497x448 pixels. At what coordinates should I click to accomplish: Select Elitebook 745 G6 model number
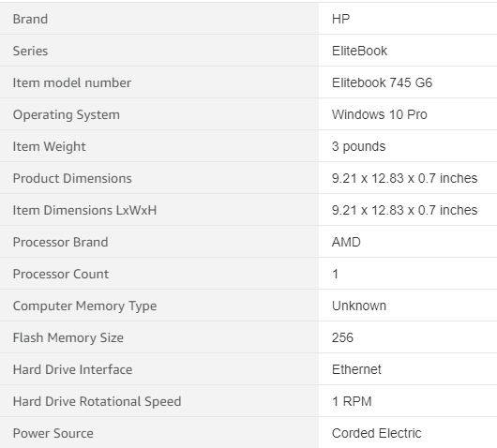tap(382, 82)
